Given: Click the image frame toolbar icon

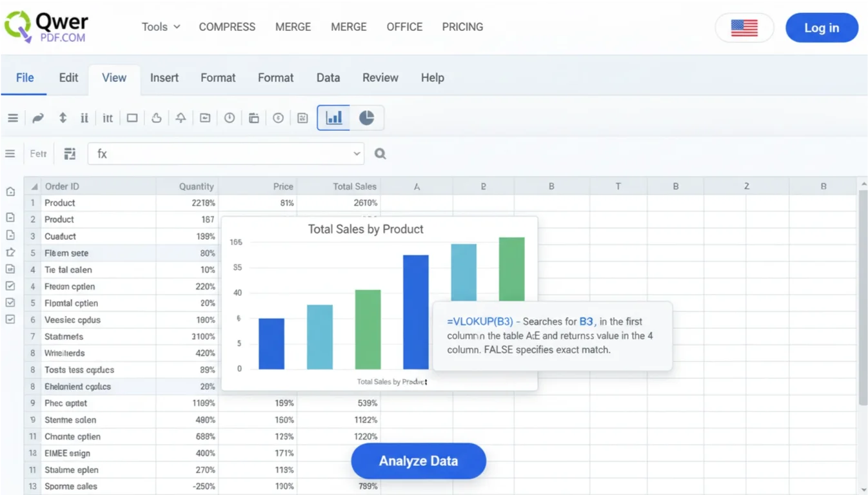Looking at the screenshot, I should [x=205, y=118].
